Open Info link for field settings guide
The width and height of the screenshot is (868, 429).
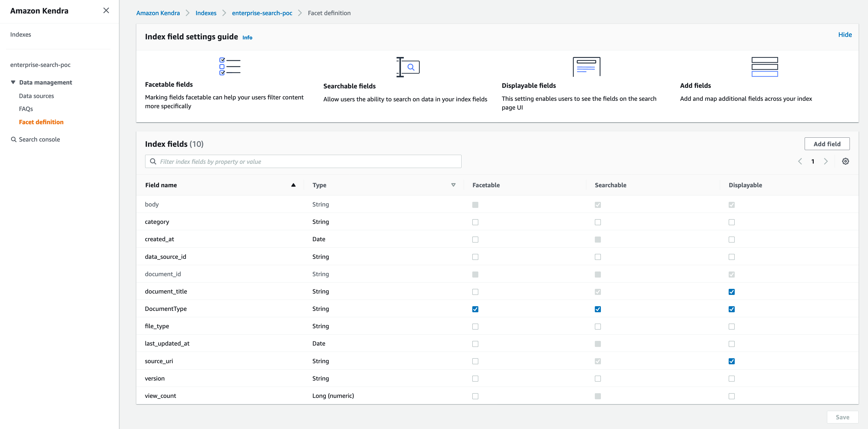pyautogui.click(x=247, y=37)
